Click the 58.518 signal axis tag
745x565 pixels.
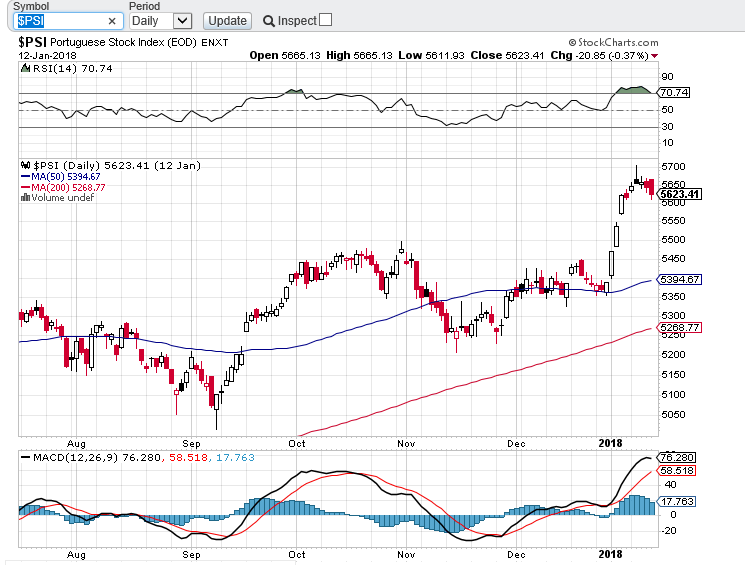click(677, 471)
